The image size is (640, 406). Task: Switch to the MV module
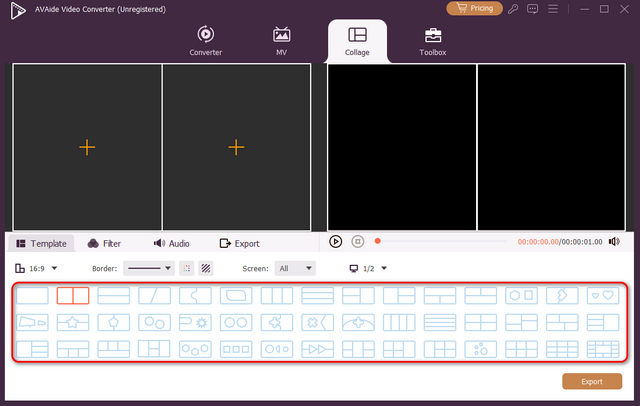(x=281, y=40)
